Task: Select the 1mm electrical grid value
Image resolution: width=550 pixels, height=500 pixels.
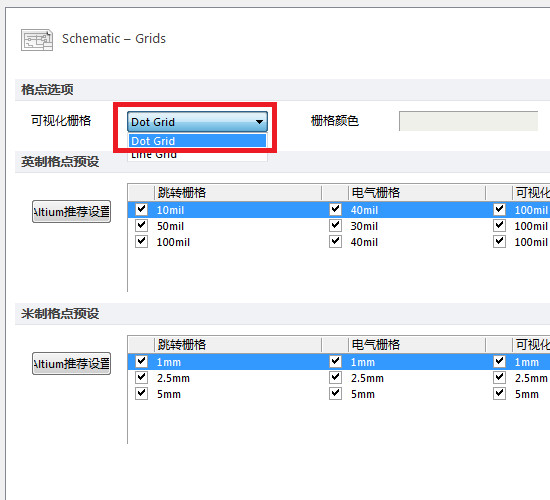Action: click(363, 362)
